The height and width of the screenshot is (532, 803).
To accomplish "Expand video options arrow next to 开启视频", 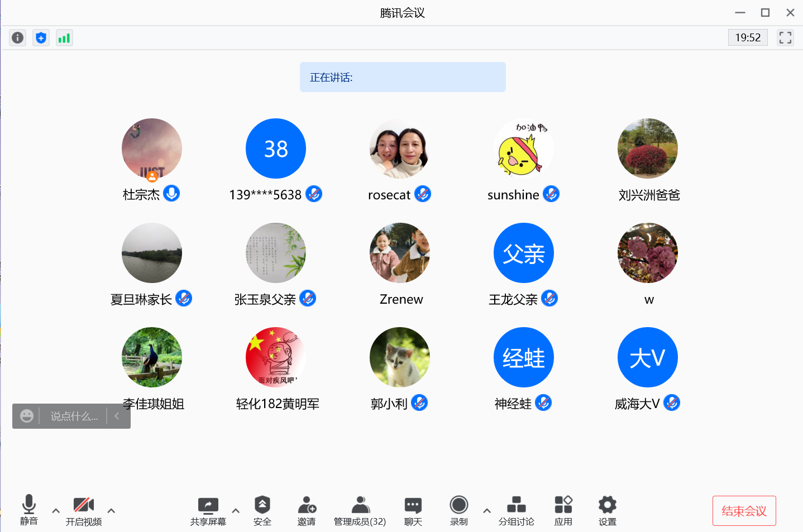I will tap(111, 511).
